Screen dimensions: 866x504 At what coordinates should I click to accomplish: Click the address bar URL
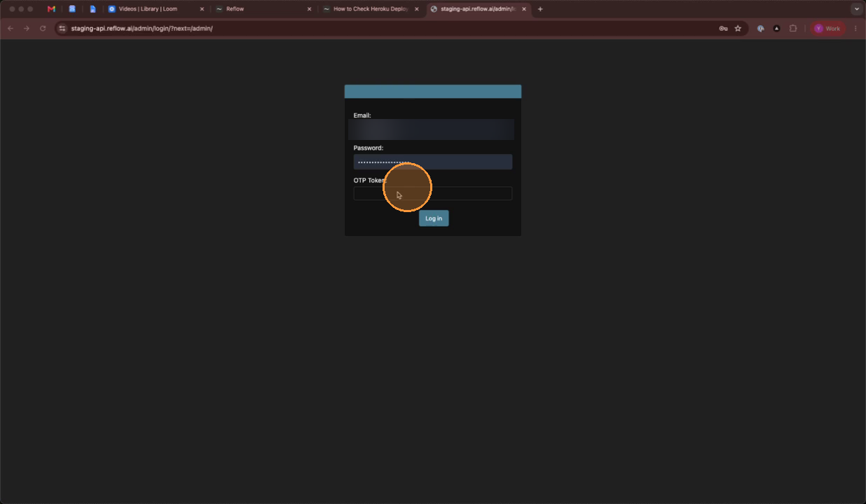click(142, 29)
